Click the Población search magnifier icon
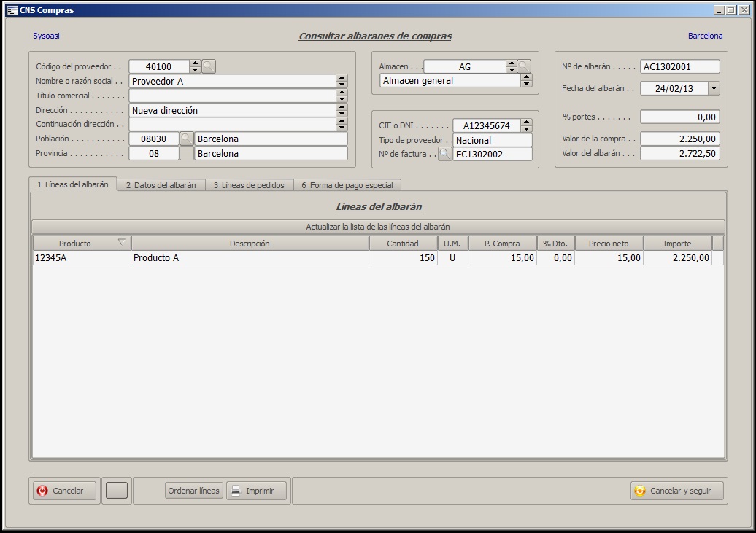756x533 pixels. coord(187,139)
